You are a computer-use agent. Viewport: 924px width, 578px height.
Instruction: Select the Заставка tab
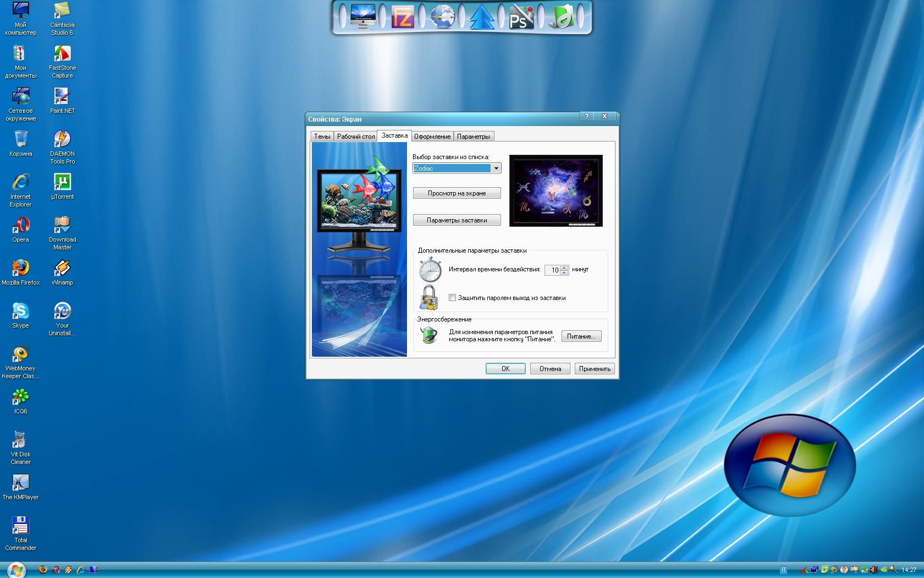(394, 135)
